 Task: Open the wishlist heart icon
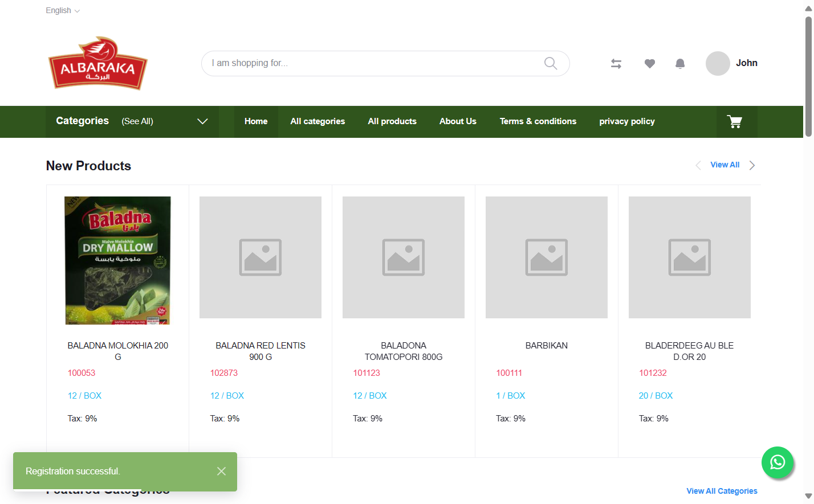point(650,64)
